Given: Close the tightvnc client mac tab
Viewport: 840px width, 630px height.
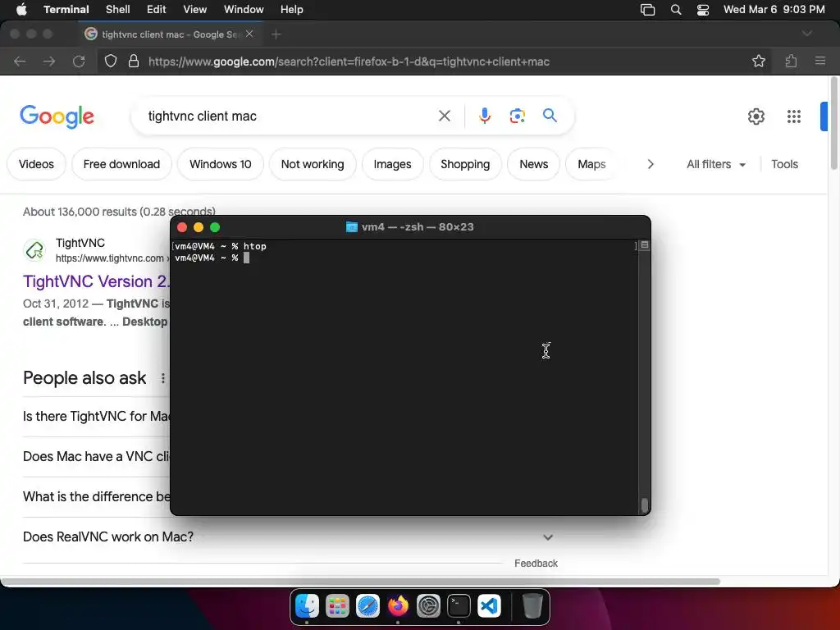Looking at the screenshot, I should pos(249,34).
